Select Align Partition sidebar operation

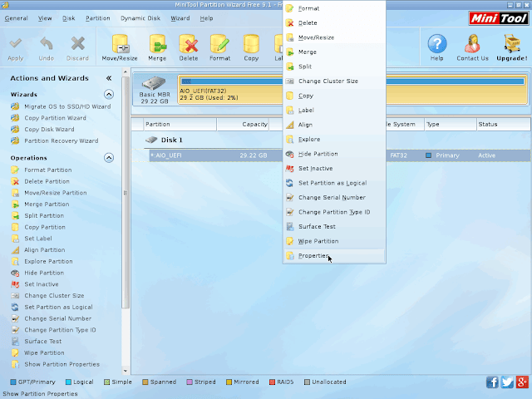click(x=44, y=250)
